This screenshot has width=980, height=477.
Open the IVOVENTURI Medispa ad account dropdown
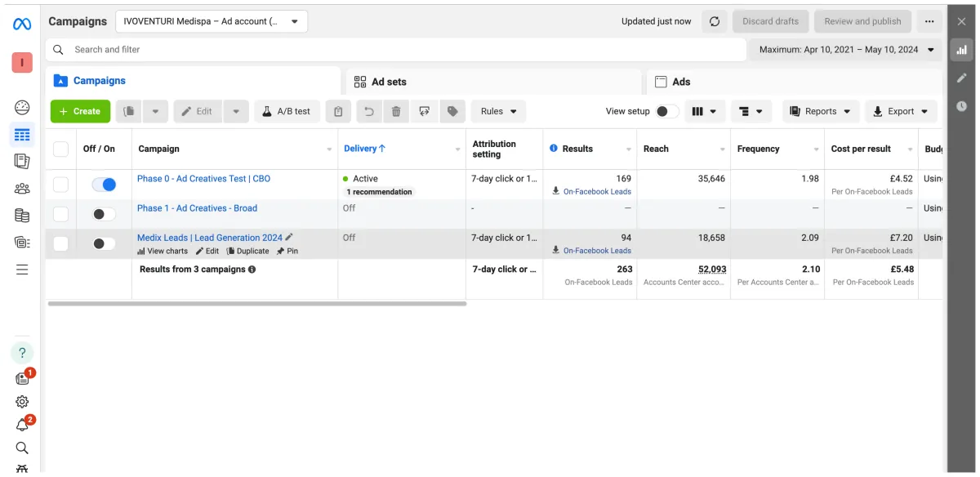click(x=212, y=21)
